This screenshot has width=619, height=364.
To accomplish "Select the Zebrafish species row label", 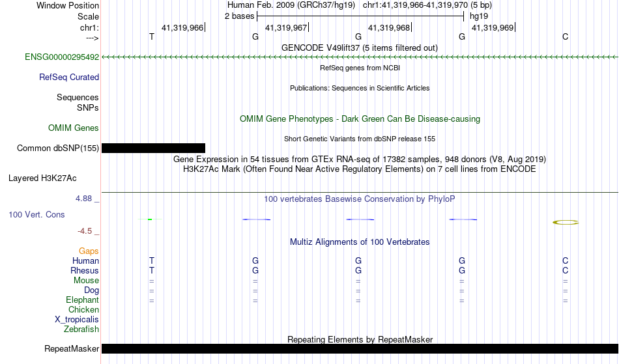I will (x=81, y=329).
